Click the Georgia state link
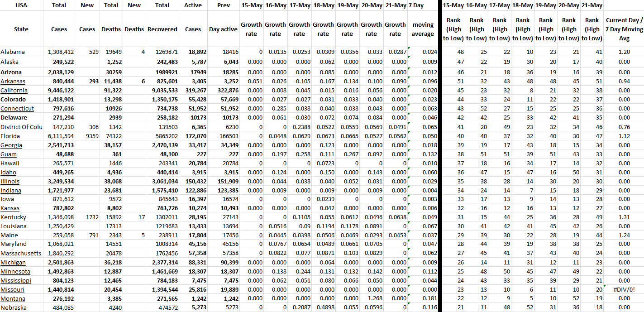 click(x=11, y=145)
